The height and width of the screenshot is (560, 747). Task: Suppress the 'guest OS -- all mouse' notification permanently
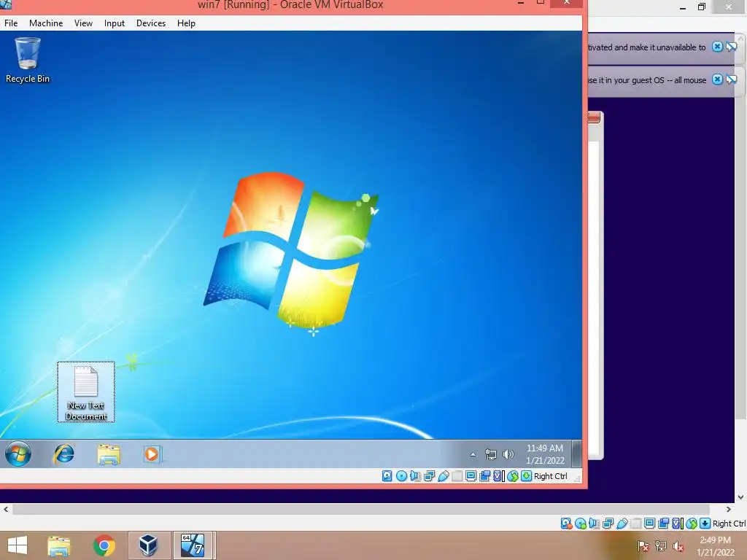[x=731, y=79]
